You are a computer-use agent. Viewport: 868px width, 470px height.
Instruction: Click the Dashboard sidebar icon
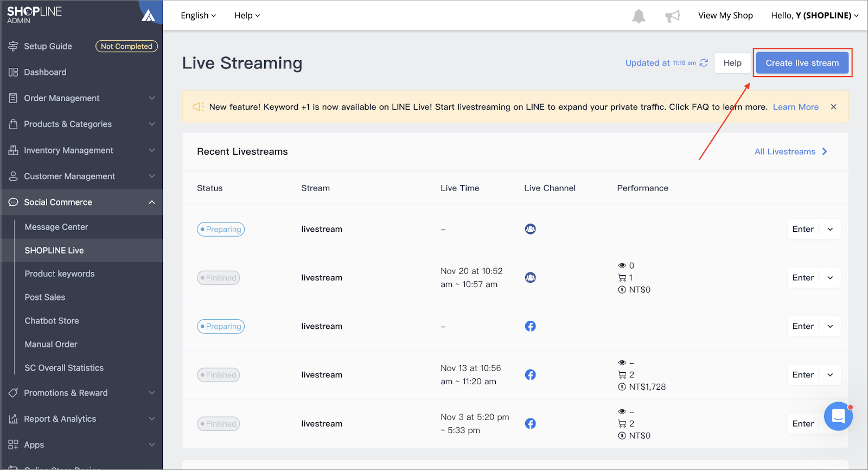[13, 72]
